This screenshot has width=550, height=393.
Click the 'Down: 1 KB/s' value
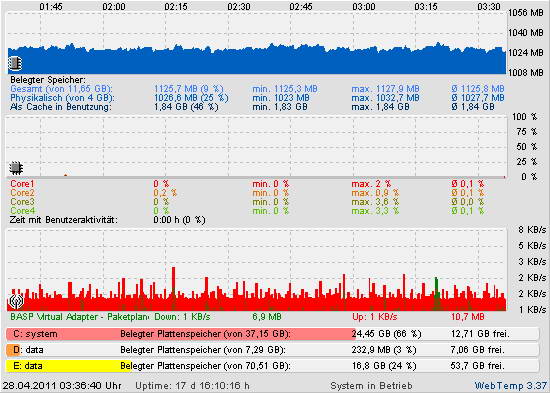click(x=182, y=317)
